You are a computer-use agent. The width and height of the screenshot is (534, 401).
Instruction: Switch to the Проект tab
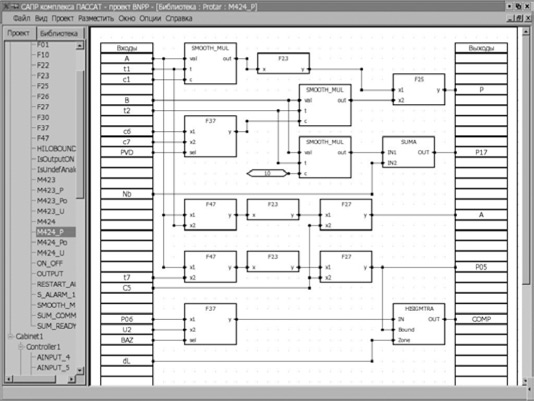(x=19, y=33)
